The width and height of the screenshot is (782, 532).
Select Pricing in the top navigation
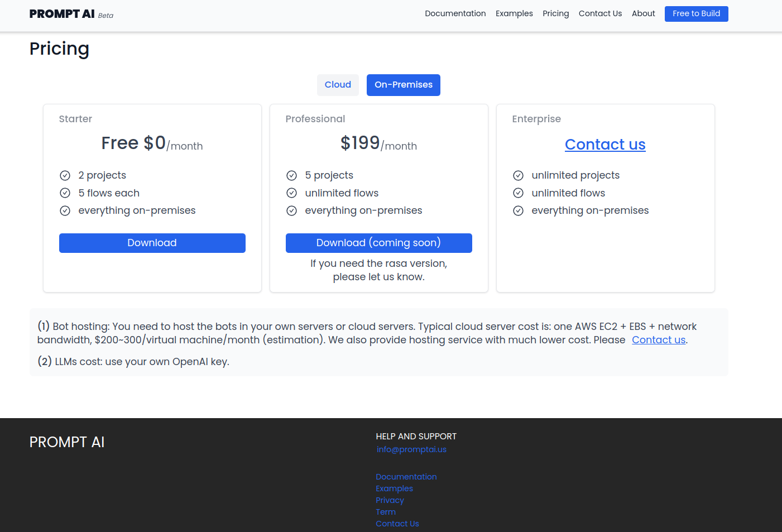click(x=556, y=13)
